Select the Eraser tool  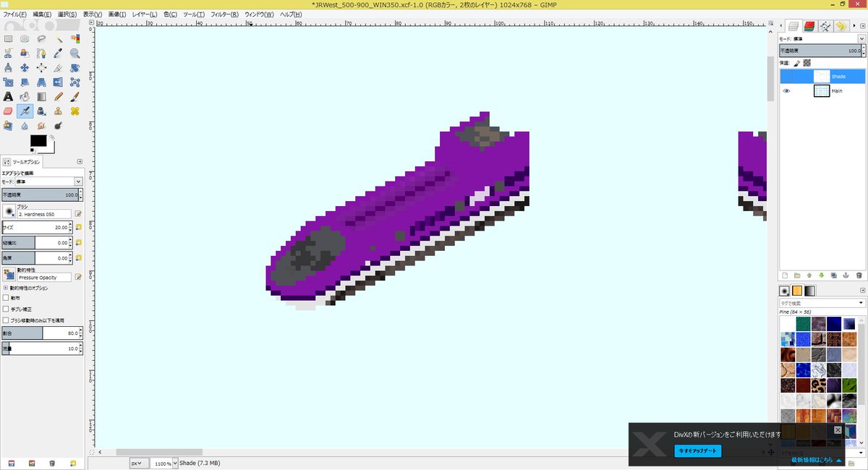8,111
